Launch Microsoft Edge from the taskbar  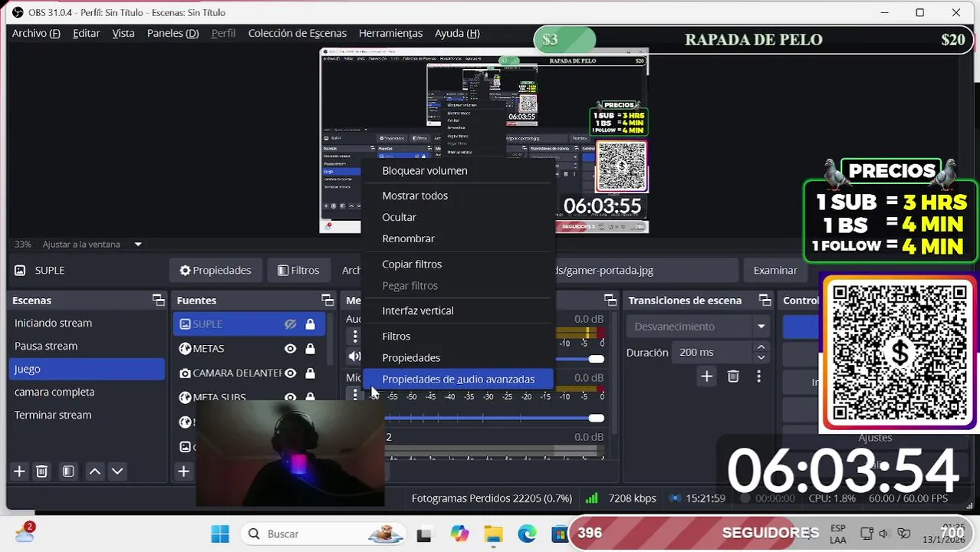[527, 534]
